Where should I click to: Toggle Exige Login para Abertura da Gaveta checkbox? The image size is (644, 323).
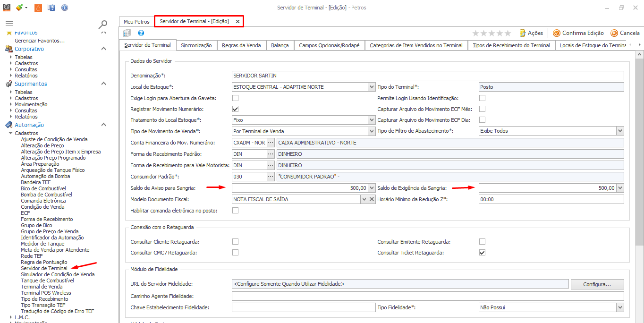tap(235, 98)
